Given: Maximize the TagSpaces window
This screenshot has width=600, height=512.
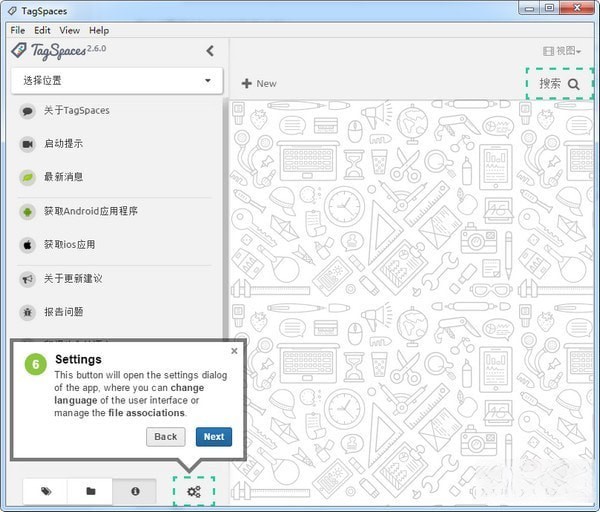Looking at the screenshot, I should point(549,8).
